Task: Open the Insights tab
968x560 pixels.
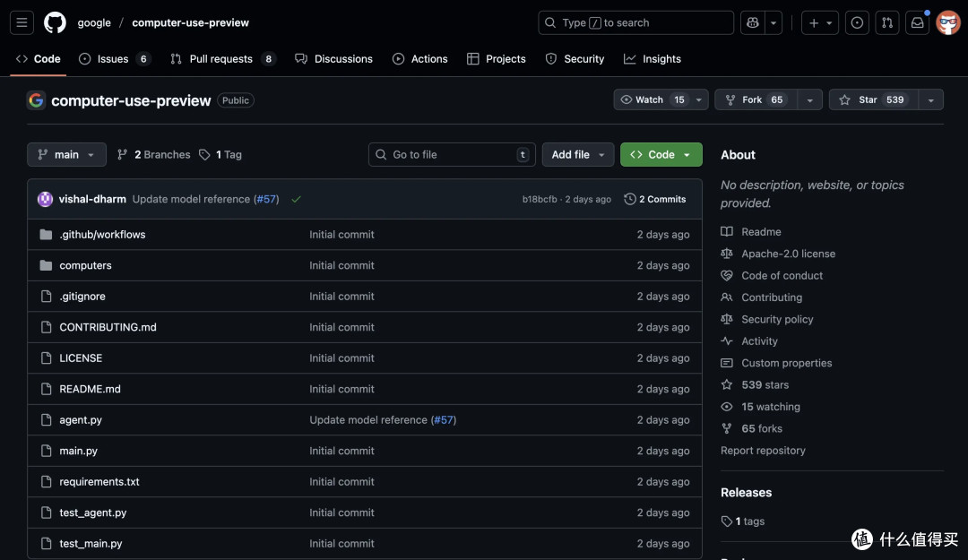Action: 652,59
